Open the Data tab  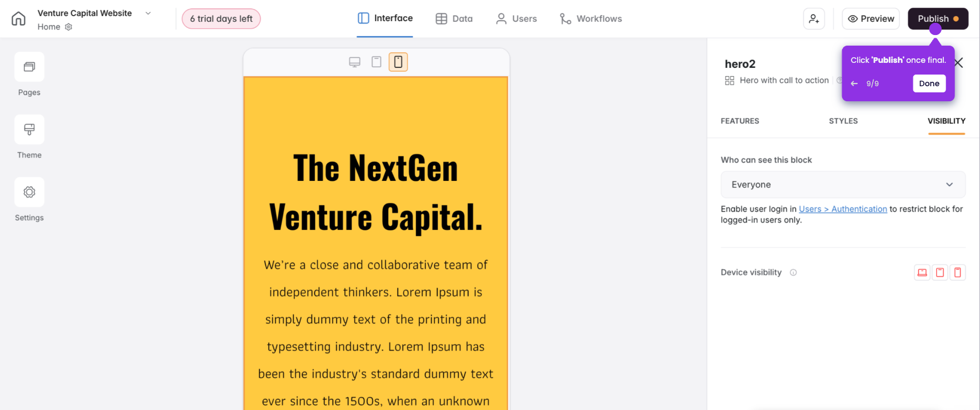point(454,19)
